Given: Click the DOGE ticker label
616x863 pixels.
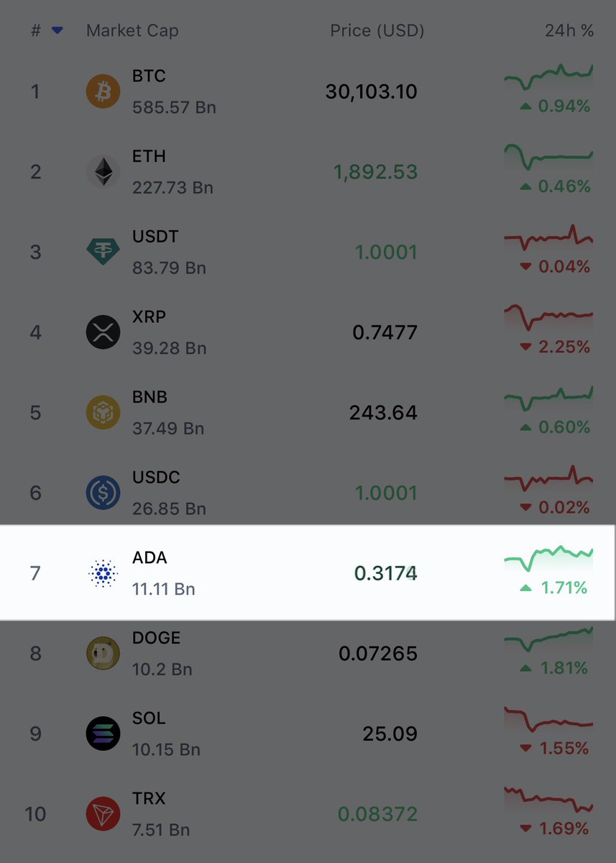Looking at the screenshot, I should (x=157, y=638).
